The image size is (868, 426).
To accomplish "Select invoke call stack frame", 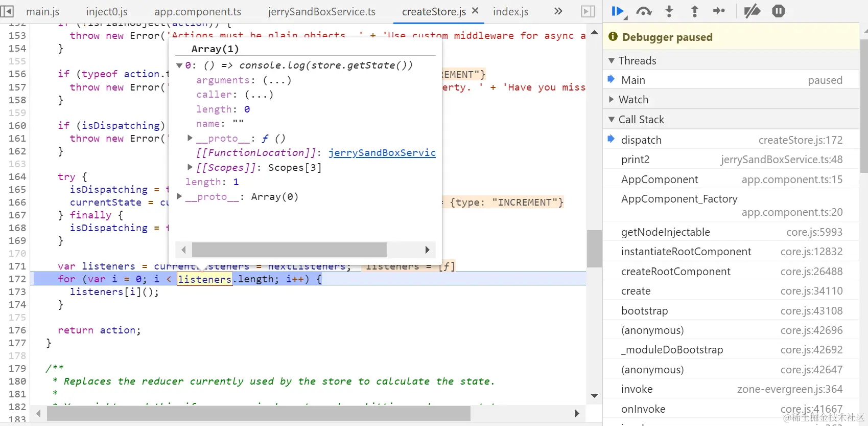I will tap(731, 389).
